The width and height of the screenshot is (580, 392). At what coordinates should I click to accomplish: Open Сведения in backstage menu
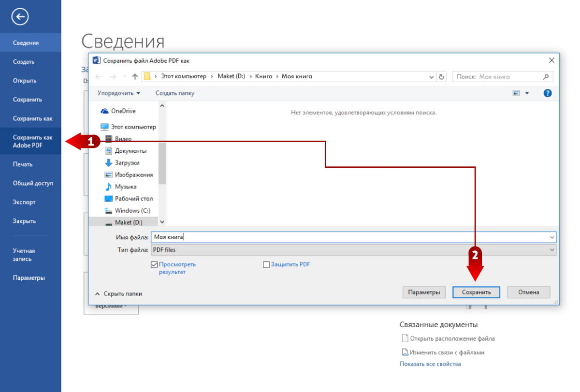click(30, 43)
